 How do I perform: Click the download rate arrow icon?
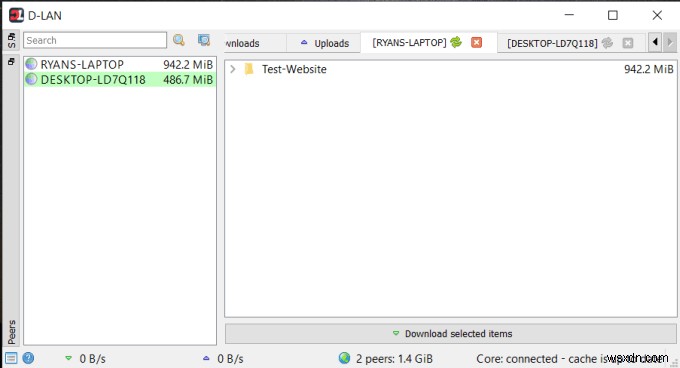click(x=68, y=358)
